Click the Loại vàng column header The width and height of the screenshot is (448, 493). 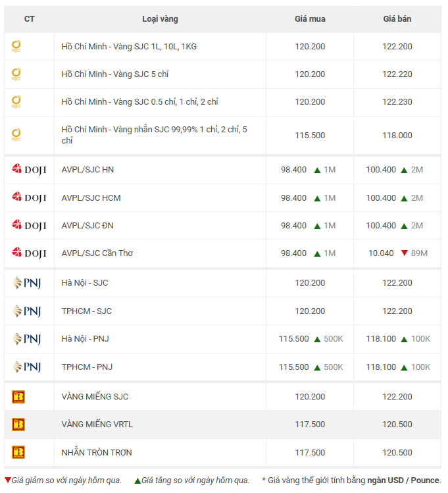tap(161, 19)
